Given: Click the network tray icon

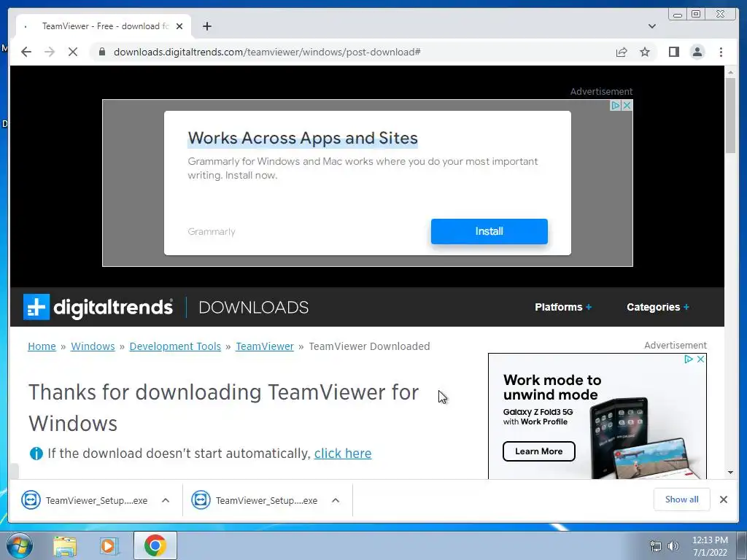Looking at the screenshot, I should click(656, 546).
